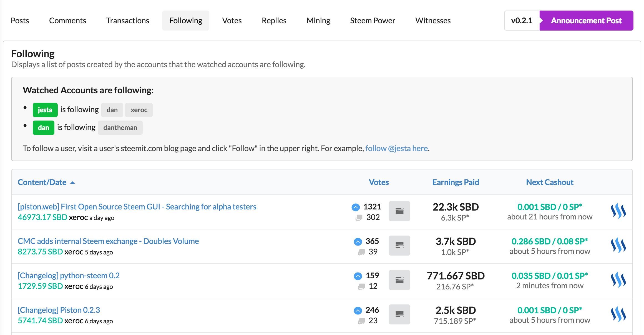
Task: Click the dantheman followed-account tag
Action: pos(120,128)
